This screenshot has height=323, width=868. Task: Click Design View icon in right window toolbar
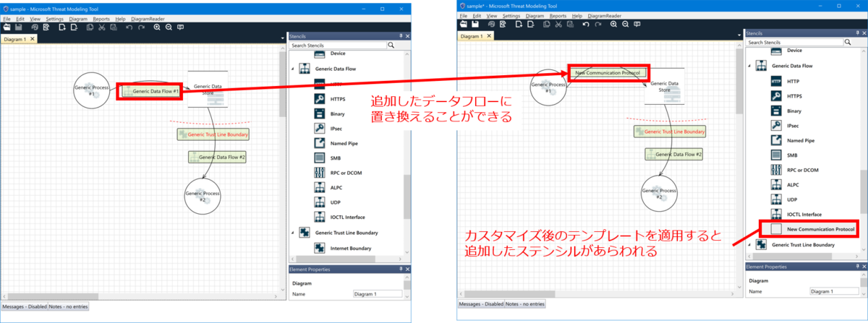[x=490, y=24]
